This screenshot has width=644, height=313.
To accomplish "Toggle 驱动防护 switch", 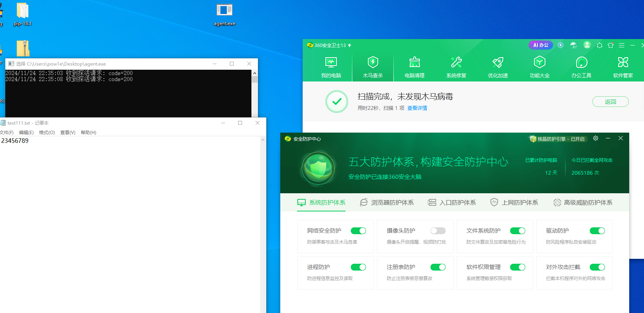I will point(597,231).
